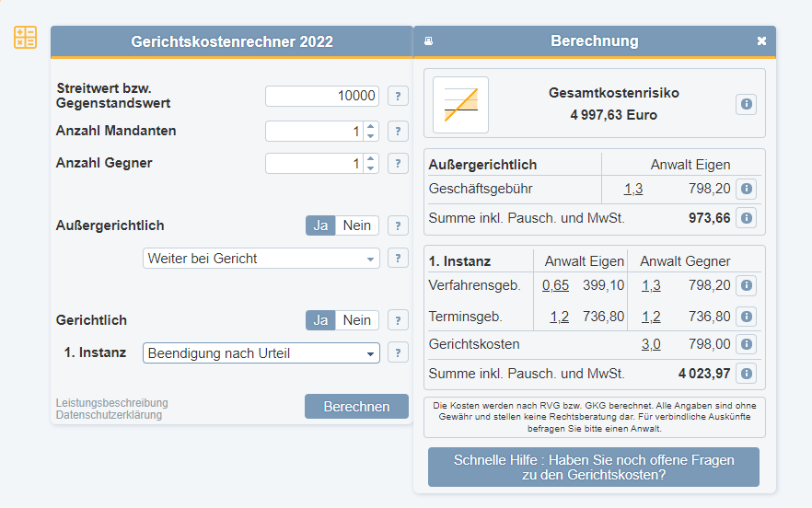
Task: Decrease Anzahl Mandanten with down arrow
Action: point(371,136)
